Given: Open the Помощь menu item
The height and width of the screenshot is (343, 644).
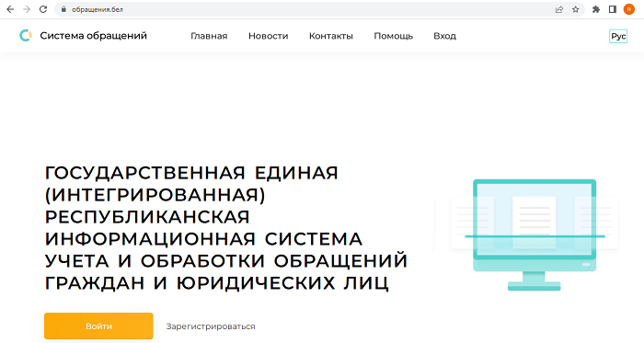Looking at the screenshot, I should click(394, 36).
